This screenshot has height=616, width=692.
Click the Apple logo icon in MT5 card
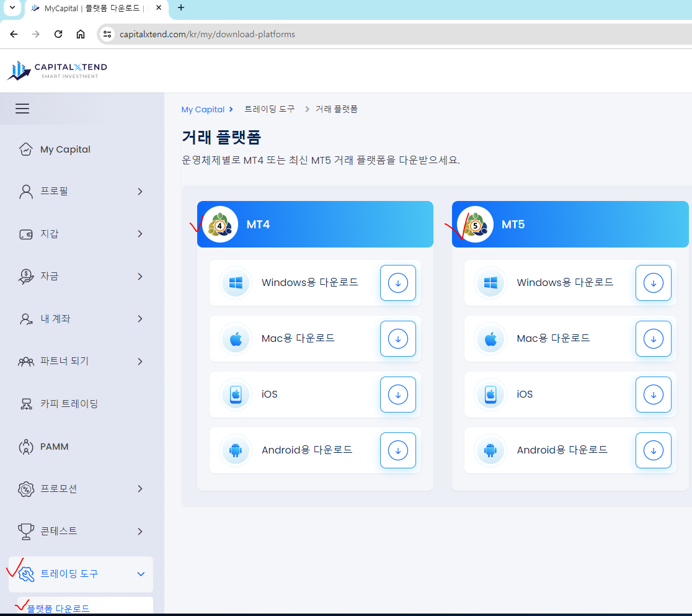pos(490,339)
